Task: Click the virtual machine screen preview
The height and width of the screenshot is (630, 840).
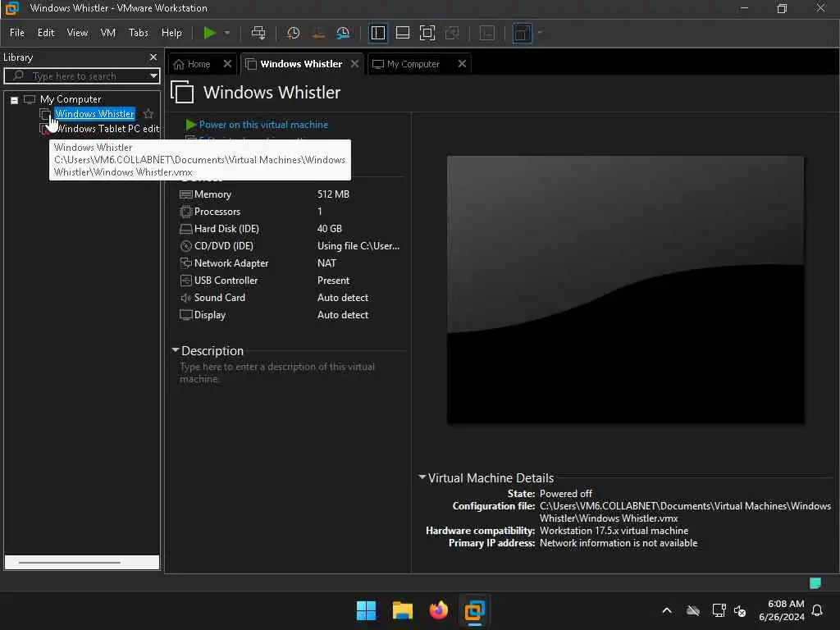Action: coord(625,290)
